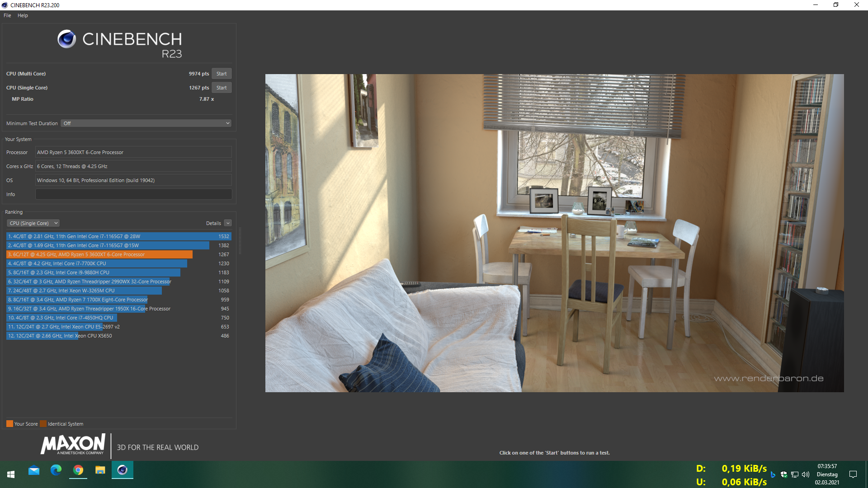The width and height of the screenshot is (868, 488).
Task: Open CPU (Single Core) ranking dropdown
Action: coord(33,223)
